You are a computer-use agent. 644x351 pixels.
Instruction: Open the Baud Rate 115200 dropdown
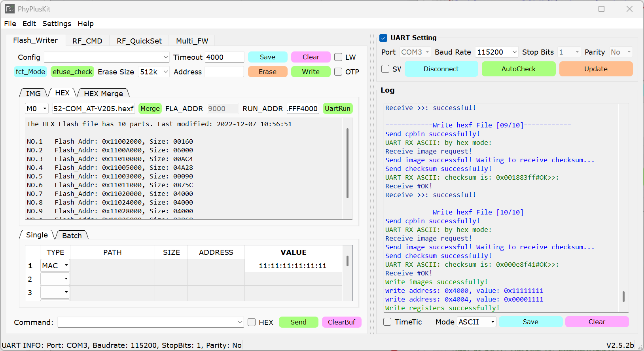pyautogui.click(x=497, y=52)
